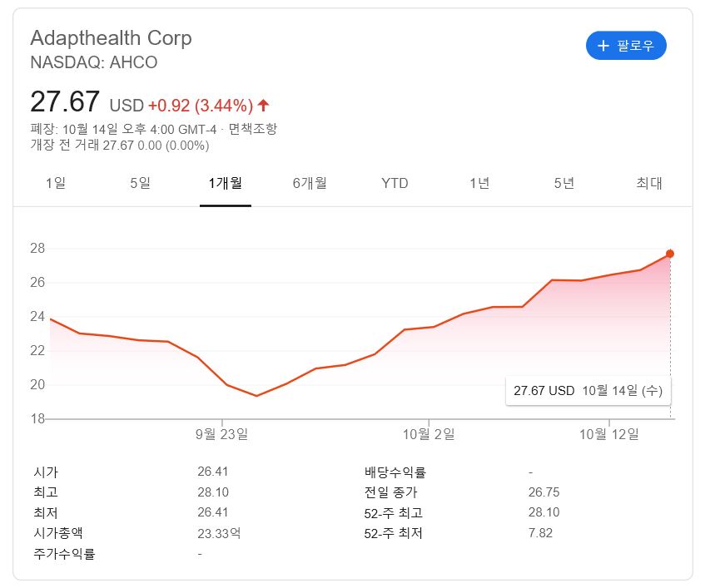Click the Adapthealth Corp title
Image resolution: width=705 pixels, height=588 pixels.
[111, 38]
